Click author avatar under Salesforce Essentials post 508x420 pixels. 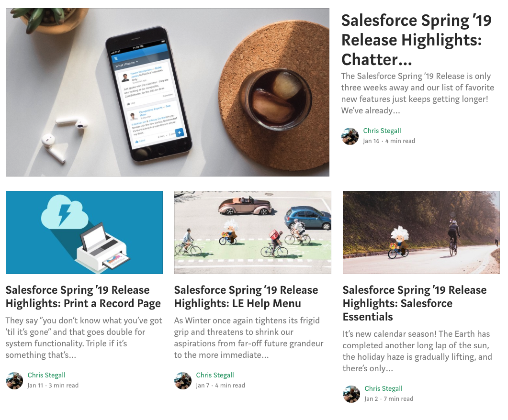pyautogui.click(x=351, y=394)
